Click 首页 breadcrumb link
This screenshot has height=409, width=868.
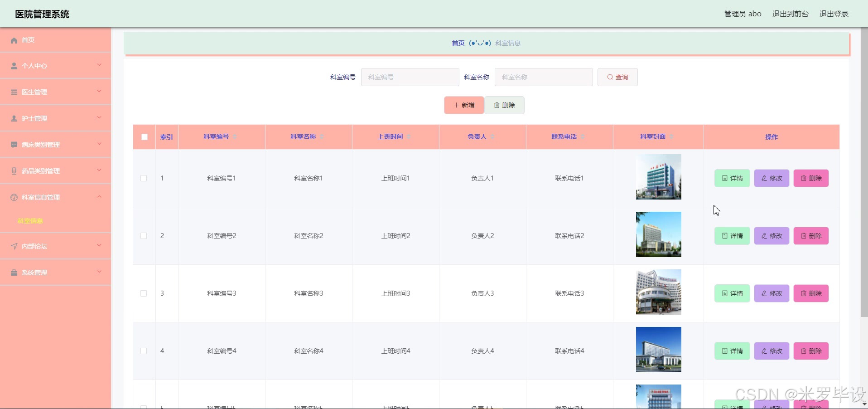(458, 43)
